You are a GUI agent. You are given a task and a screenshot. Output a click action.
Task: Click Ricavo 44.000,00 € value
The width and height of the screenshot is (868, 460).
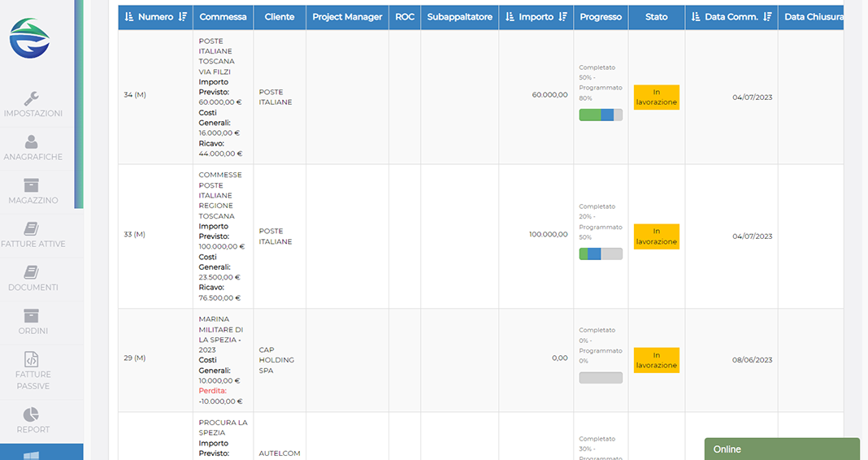pyautogui.click(x=220, y=154)
